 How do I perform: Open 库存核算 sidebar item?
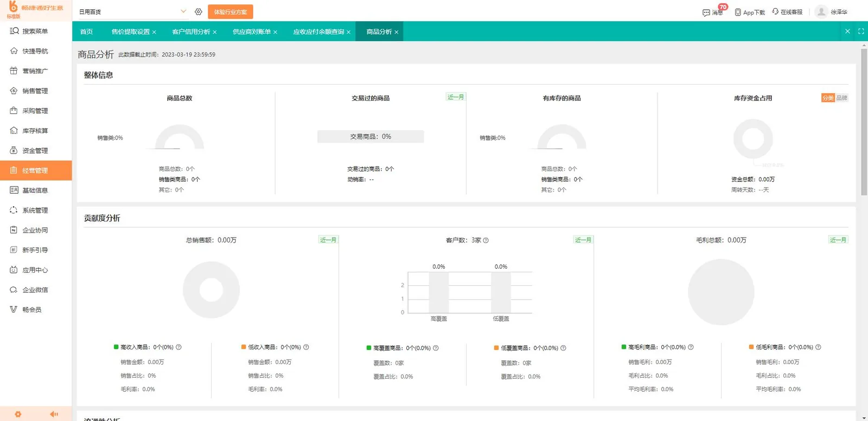(x=36, y=131)
